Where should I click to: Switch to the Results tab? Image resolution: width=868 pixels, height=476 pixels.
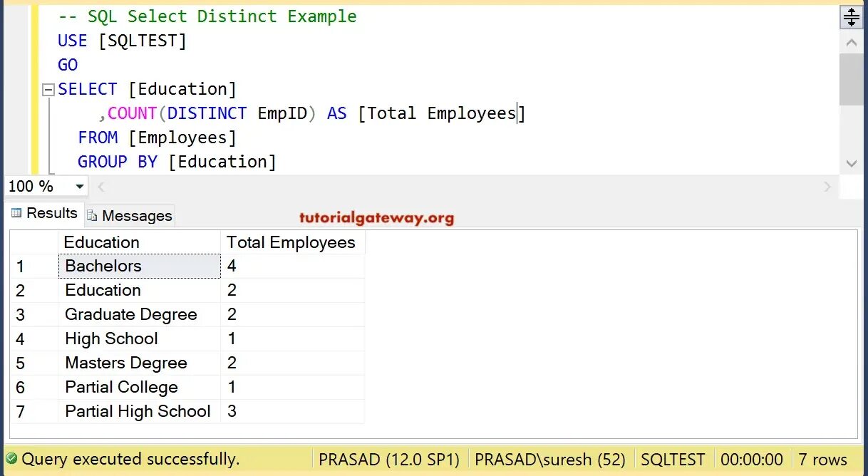click(44, 213)
